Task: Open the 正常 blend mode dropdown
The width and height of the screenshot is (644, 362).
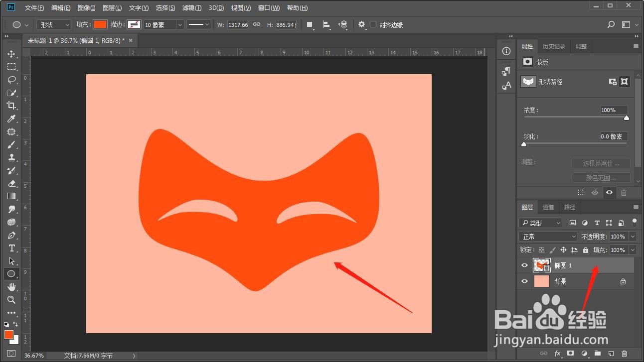Action: (x=547, y=237)
